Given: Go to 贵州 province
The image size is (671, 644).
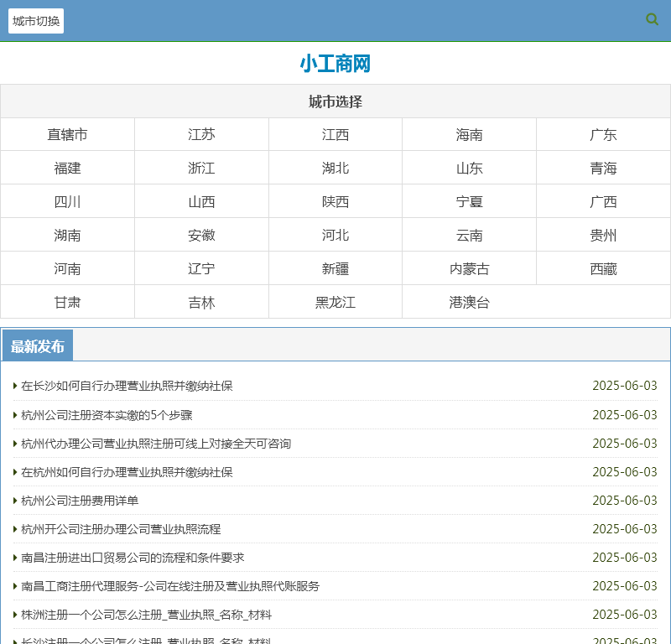Looking at the screenshot, I should click(x=603, y=236).
